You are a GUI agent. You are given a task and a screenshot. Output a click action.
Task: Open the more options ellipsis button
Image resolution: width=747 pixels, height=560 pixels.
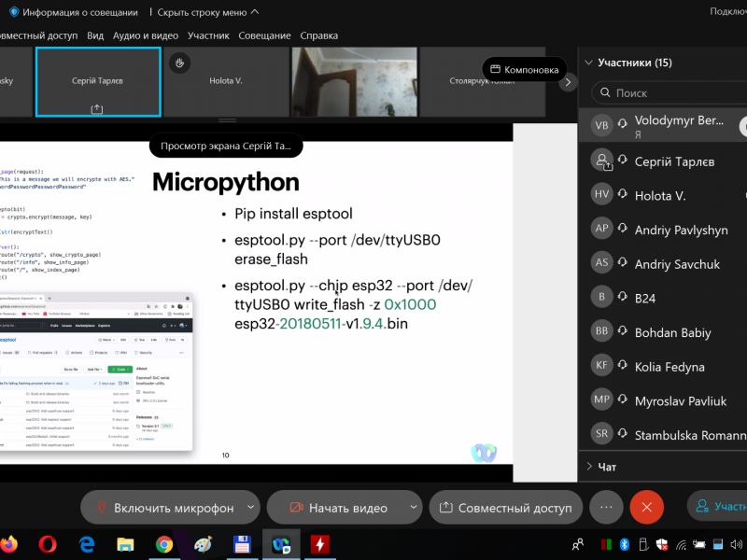pyautogui.click(x=606, y=507)
